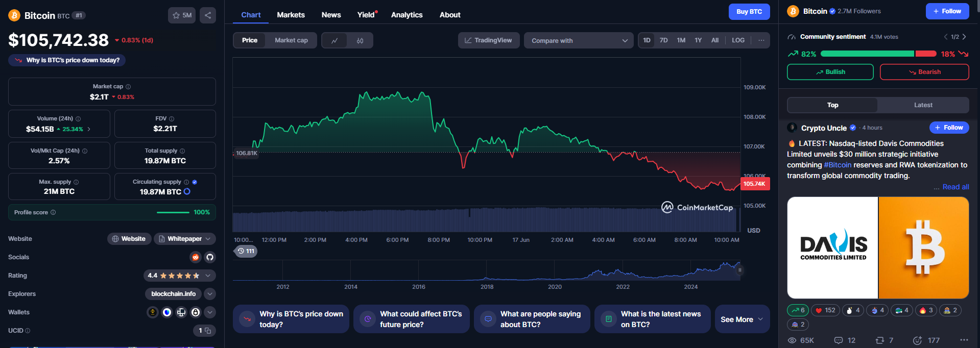This screenshot has height=348, width=980.
Task: Toggle the LOG scale option
Action: pos(738,40)
